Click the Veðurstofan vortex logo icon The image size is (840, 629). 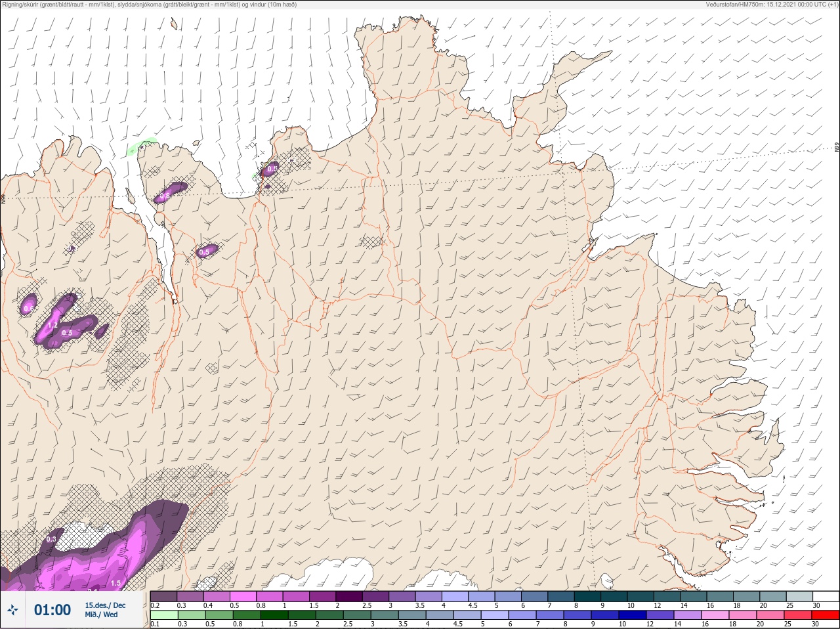point(12,610)
